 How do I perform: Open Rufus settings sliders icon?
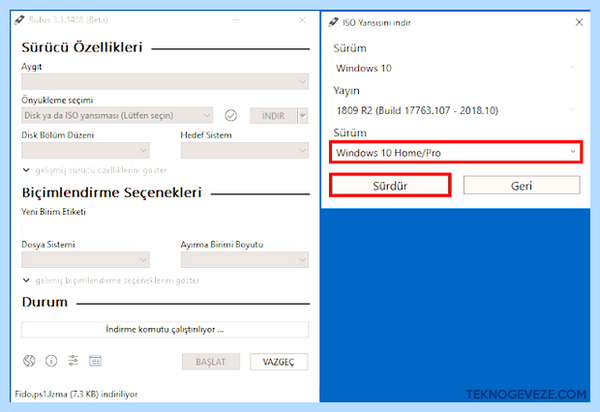[x=73, y=360]
